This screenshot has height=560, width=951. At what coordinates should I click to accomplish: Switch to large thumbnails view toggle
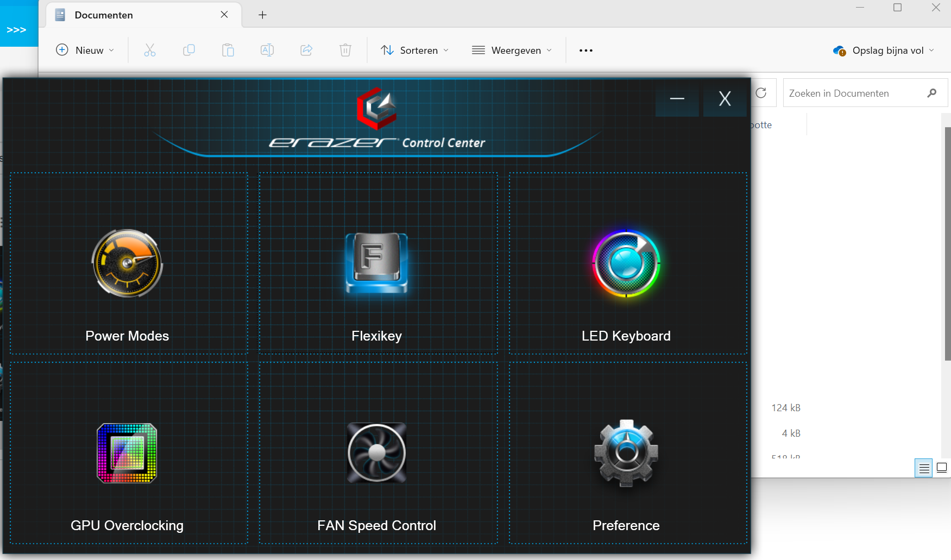point(942,468)
